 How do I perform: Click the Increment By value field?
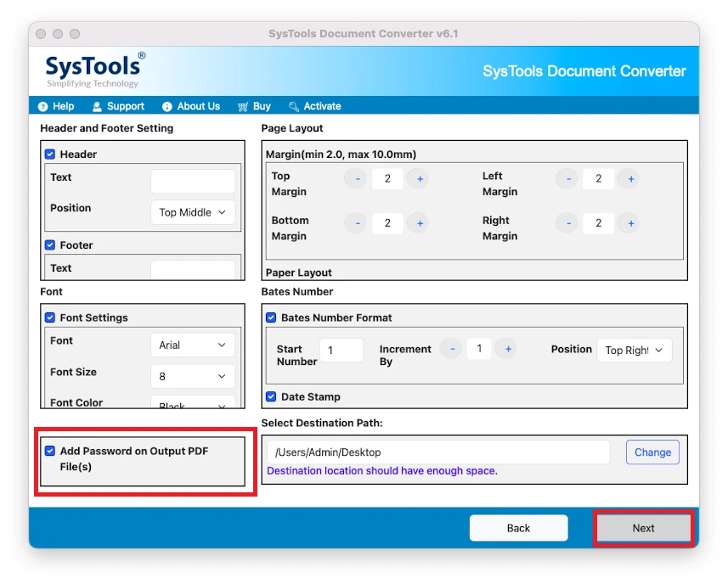tap(479, 349)
